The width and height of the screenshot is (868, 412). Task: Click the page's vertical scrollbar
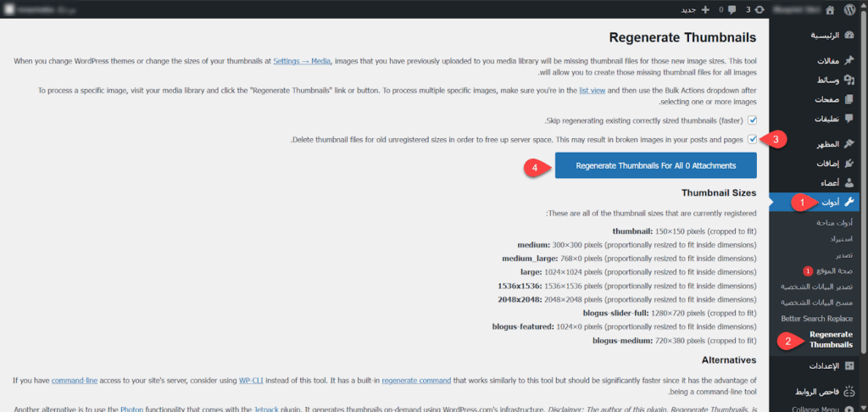(x=864, y=170)
